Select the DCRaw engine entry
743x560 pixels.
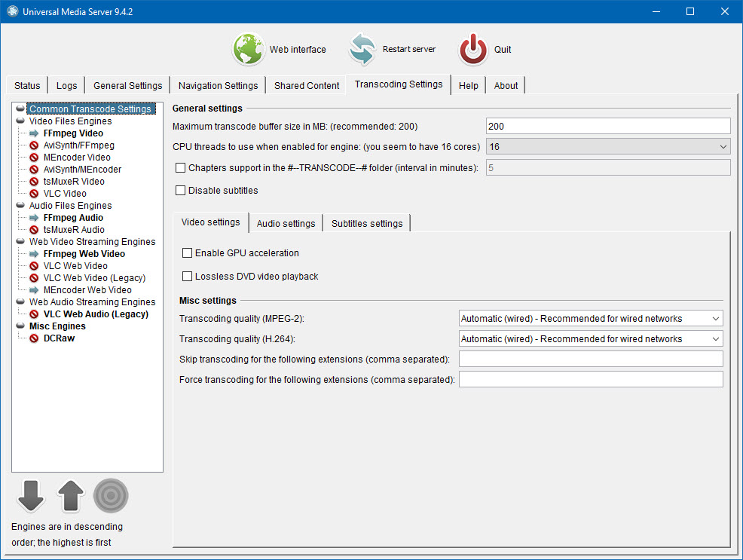pyautogui.click(x=60, y=338)
